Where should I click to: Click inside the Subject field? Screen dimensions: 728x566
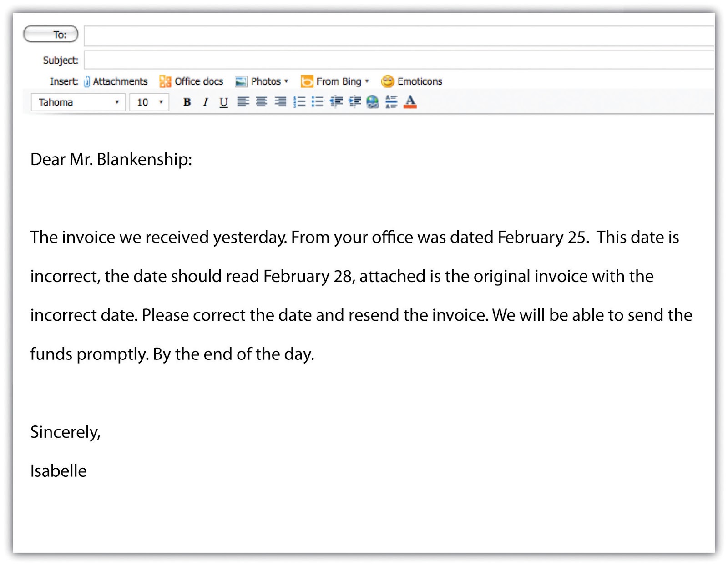tap(273, 60)
